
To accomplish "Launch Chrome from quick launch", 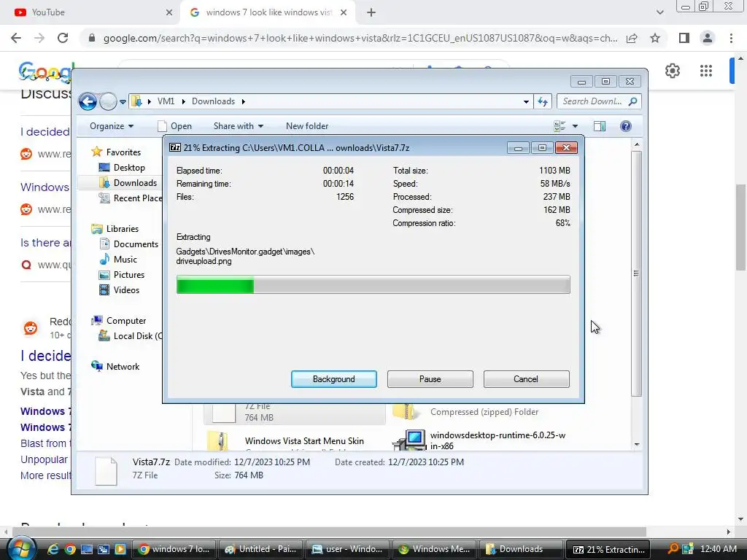I will tap(70, 549).
